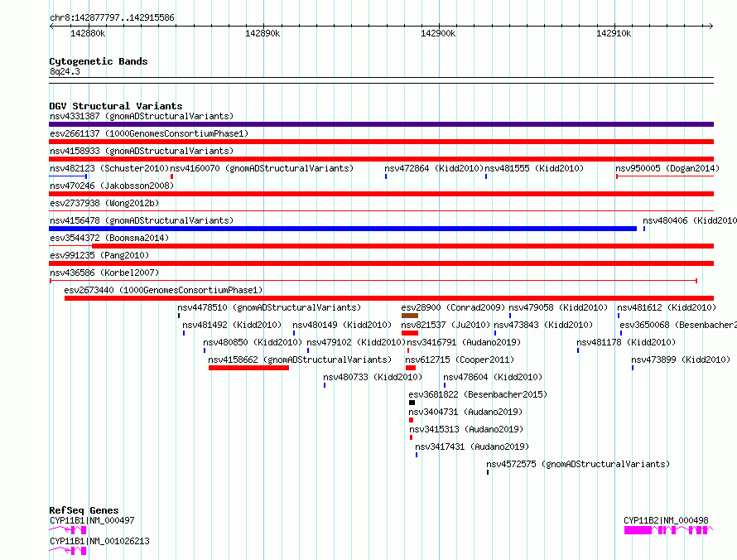737x560 pixels.
Task: Open nsv481612 Kidd2010 variant label
Action: point(667,307)
